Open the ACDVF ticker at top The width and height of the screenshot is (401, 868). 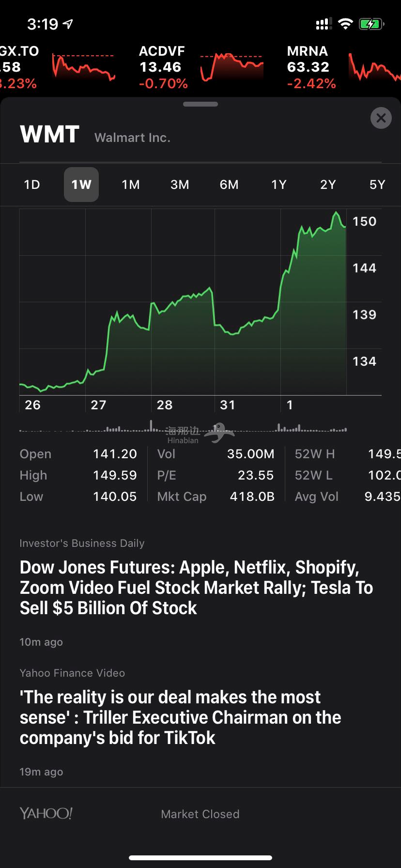coord(163,67)
